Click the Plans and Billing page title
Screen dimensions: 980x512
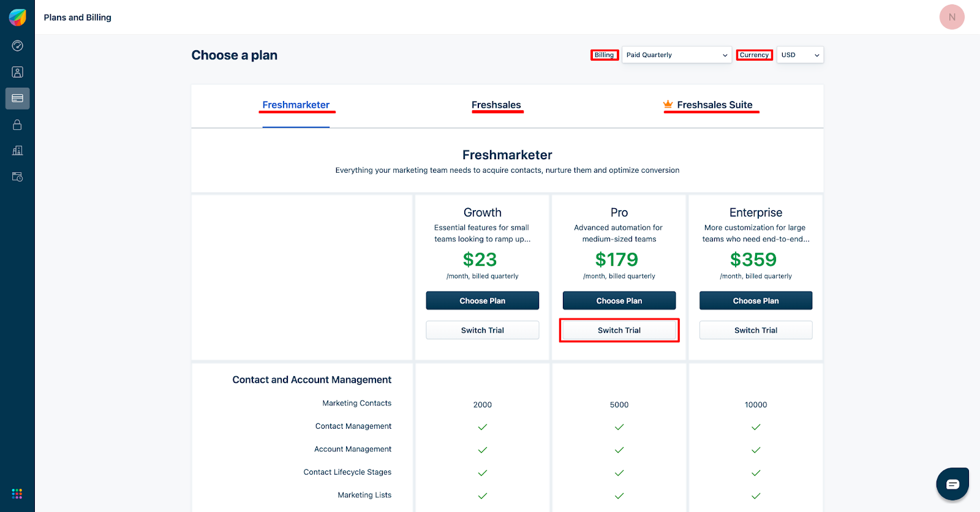pos(78,17)
